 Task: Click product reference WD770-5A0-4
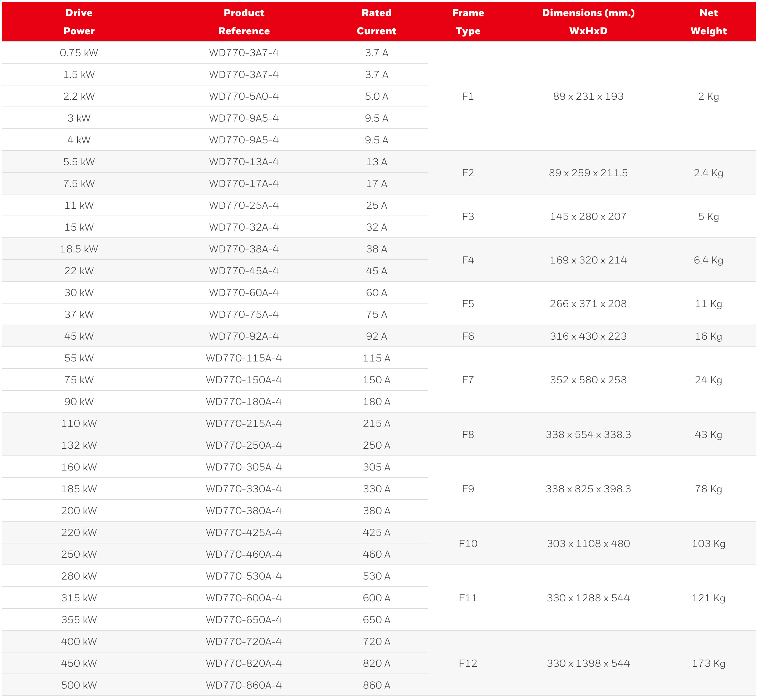[x=244, y=96]
